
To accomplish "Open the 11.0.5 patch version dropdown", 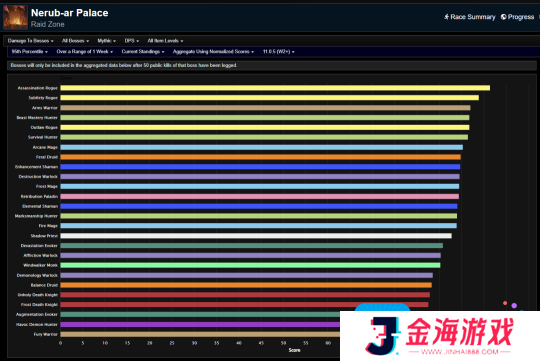I will point(279,52).
